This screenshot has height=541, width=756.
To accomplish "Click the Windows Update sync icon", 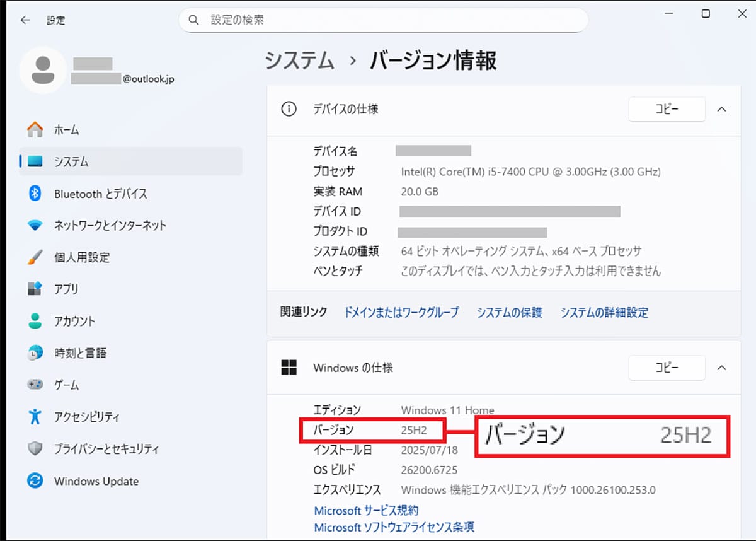I will (35, 481).
